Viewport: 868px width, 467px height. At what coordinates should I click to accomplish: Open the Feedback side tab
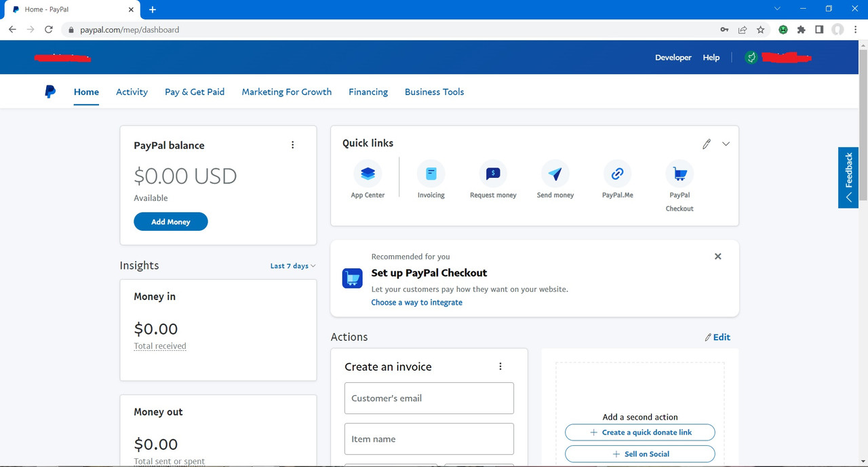pos(848,177)
